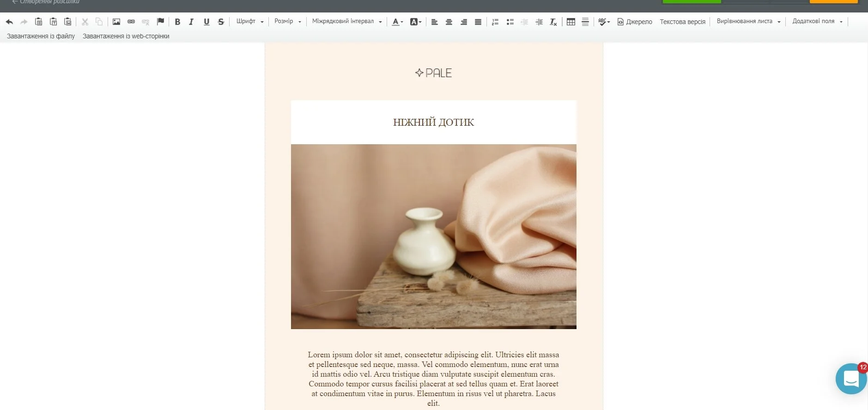This screenshot has width=868, height=410.
Task: Click Paste as plain text icon
Action: click(x=54, y=22)
